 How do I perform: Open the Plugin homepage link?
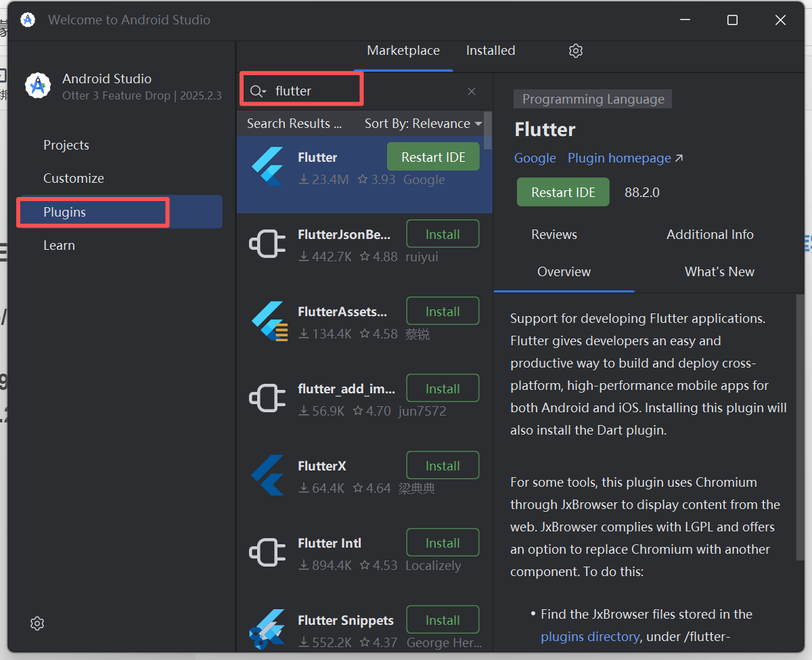click(x=625, y=158)
